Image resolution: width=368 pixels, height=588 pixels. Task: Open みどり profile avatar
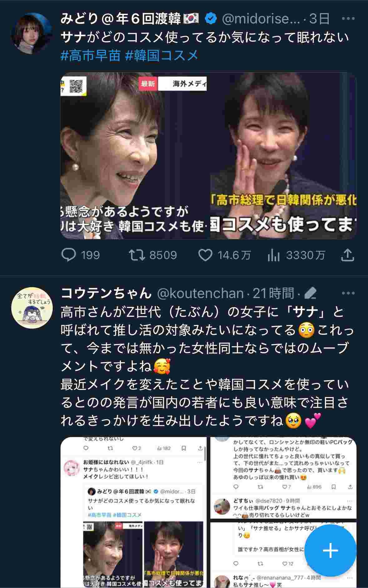click(32, 33)
